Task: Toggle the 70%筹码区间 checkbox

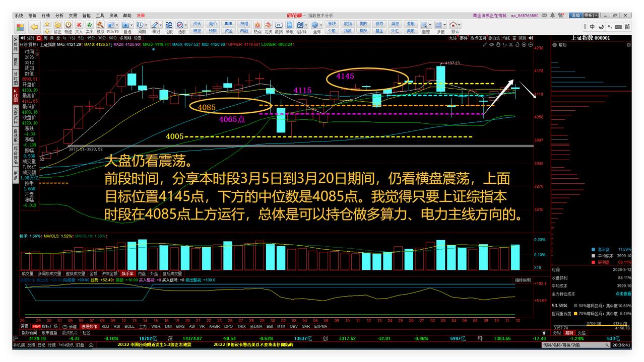Action: click(x=575, y=313)
